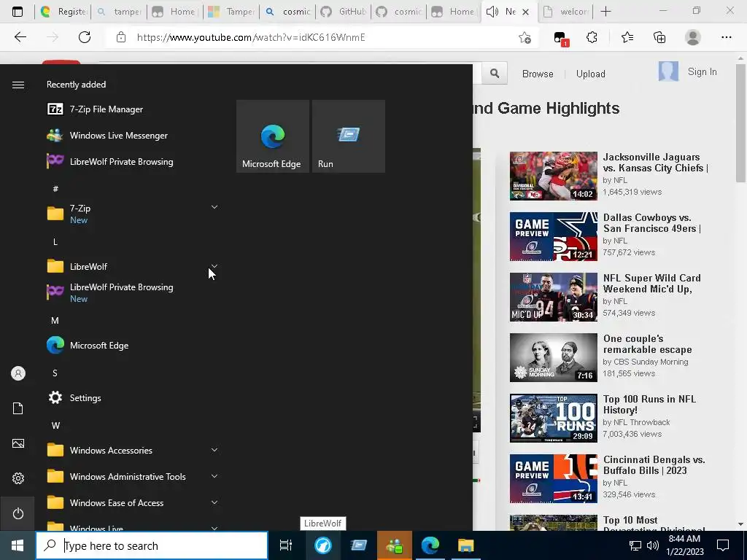The width and height of the screenshot is (747, 560).
Task: Click the Browse link on YouTube
Action: (x=538, y=74)
